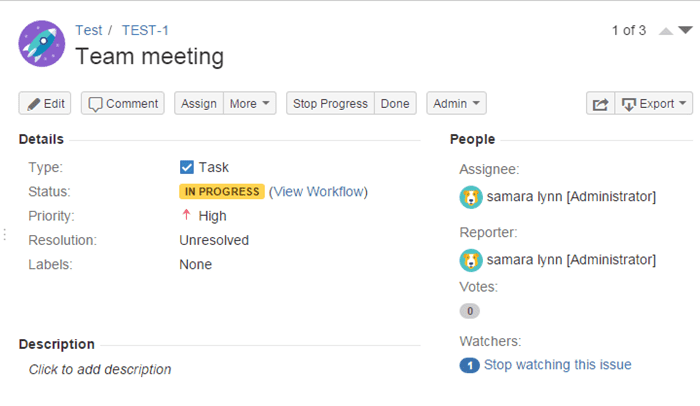Click the Comment button
The image size is (700, 406).
(x=123, y=104)
